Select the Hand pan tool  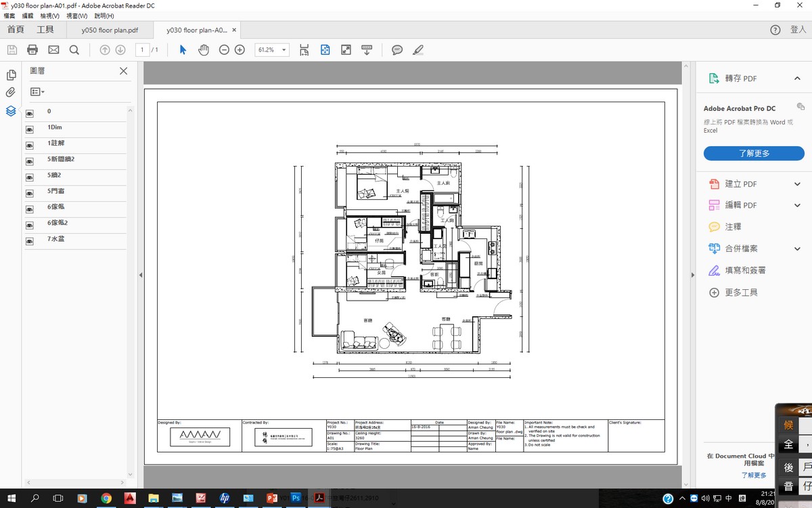[203, 50]
